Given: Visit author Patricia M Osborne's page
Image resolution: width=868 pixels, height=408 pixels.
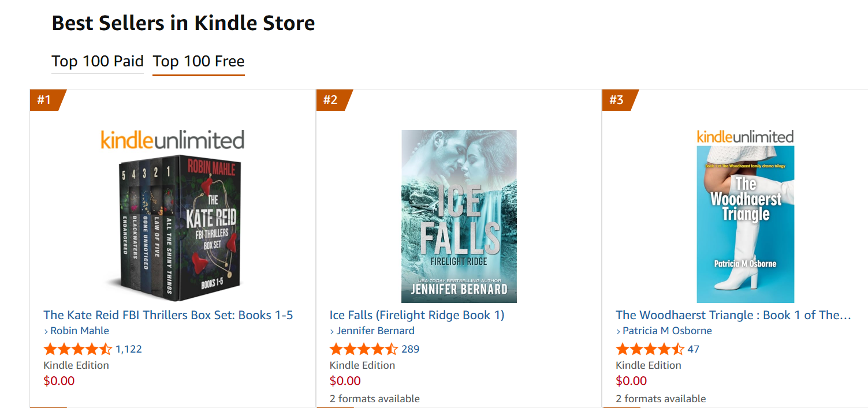Looking at the screenshot, I should (x=666, y=331).
